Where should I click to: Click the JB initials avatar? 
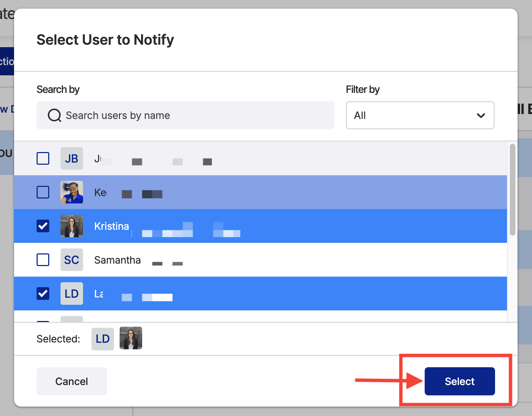(x=72, y=158)
